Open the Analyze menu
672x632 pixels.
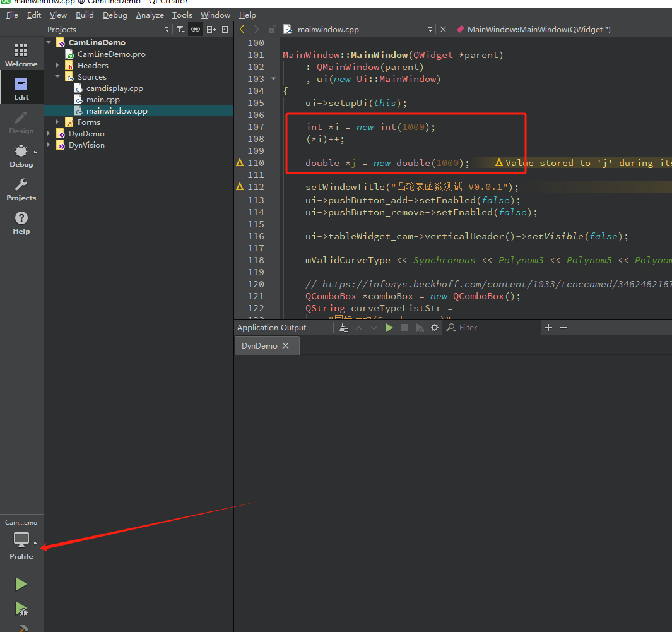[150, 15]
